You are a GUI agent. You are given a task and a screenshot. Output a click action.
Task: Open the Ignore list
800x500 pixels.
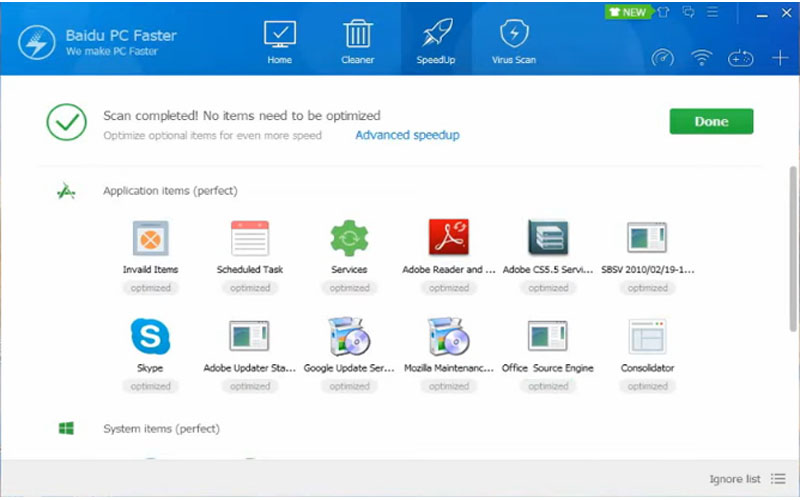pyautogui.click(x=735, y=479)
